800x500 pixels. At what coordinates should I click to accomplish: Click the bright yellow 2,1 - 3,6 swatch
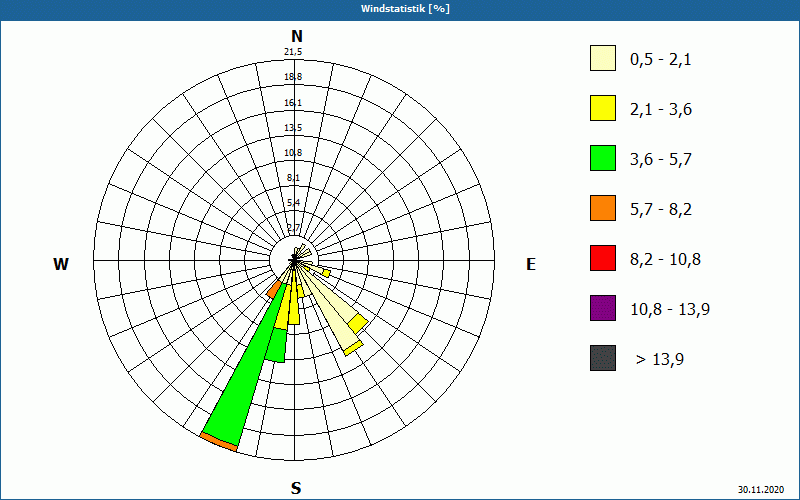point(603,108)
